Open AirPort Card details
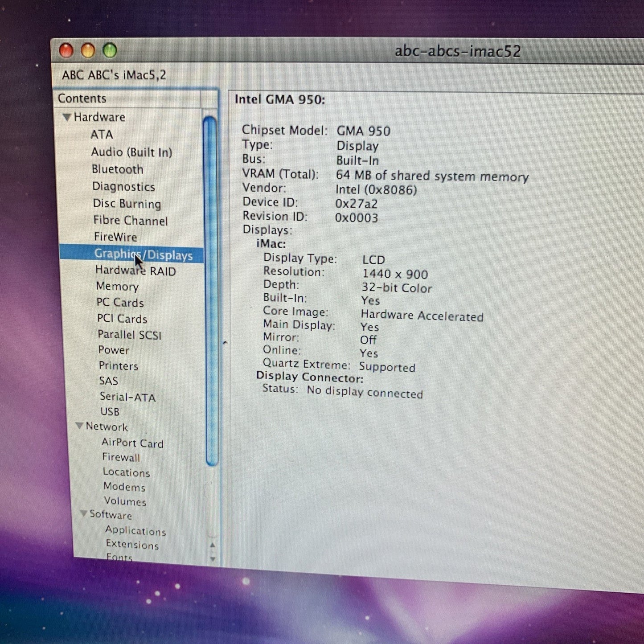The image size is (644, 644). click(132, 443)
